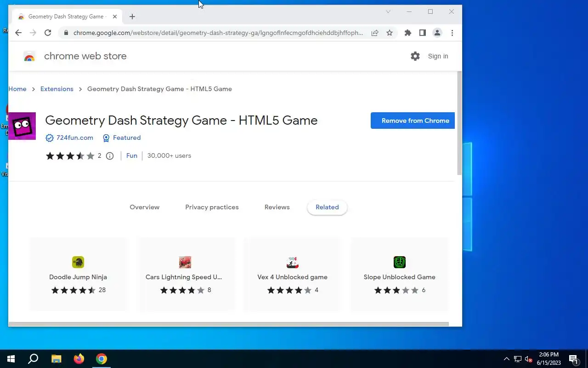Switch to the Overview tab
This screenshot has height=368, width=588.
pyautogui.click(x=145, y=207)
